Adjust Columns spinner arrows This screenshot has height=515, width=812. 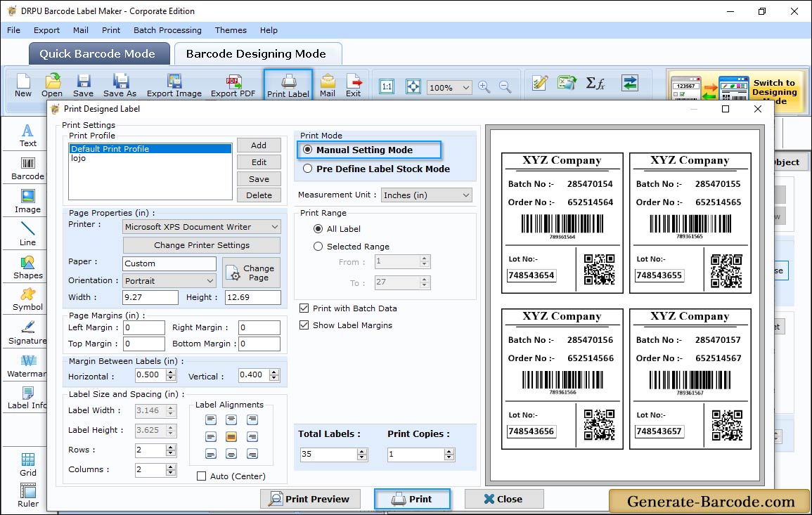tap(171, 469)
